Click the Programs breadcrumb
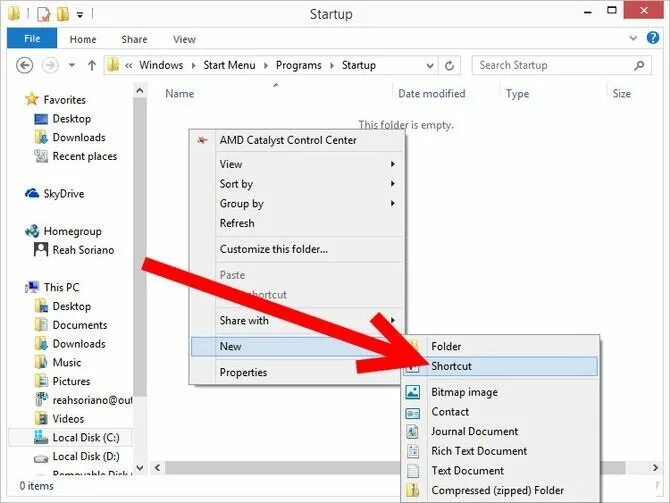Viewport: 670px width, 503px height. 298,65
